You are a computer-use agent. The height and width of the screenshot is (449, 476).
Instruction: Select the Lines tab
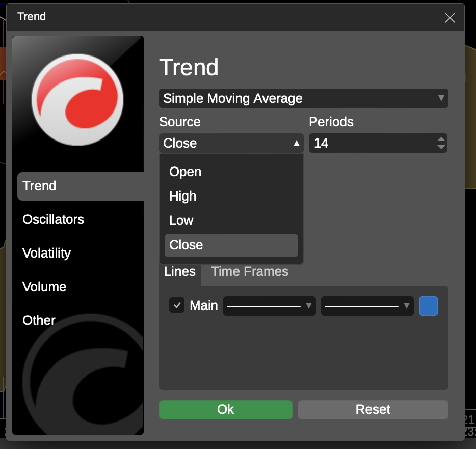click(180, 272)
